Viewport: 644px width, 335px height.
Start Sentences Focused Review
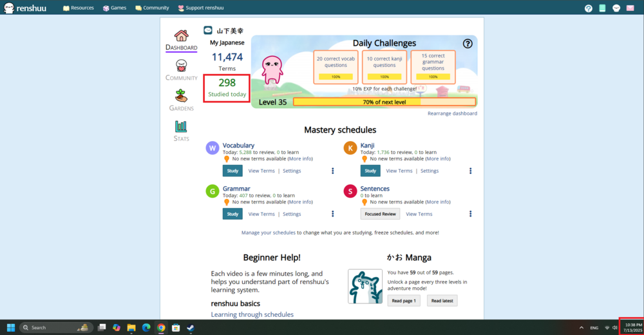381,214
